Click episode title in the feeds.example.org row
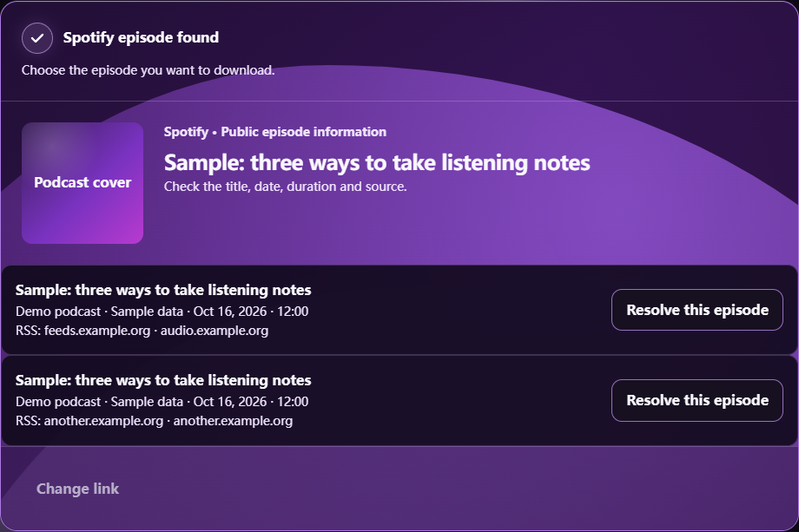799x532 pixels. tap(163, 290)
